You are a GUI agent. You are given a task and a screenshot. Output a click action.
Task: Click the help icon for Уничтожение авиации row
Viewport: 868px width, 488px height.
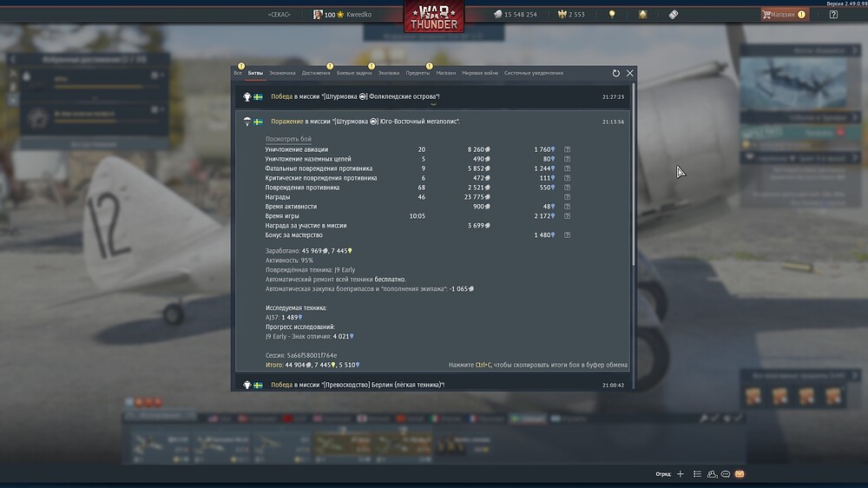coord(567,149)
